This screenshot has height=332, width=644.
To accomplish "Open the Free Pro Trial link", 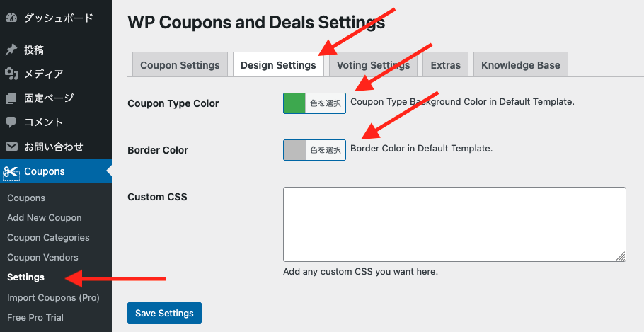I will click(x=35, y=317).
